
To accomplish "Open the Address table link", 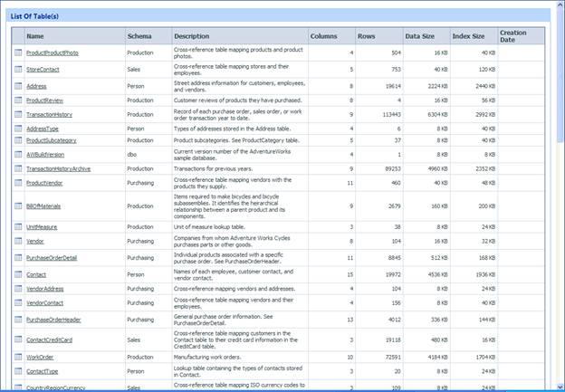I will (36, 87).
